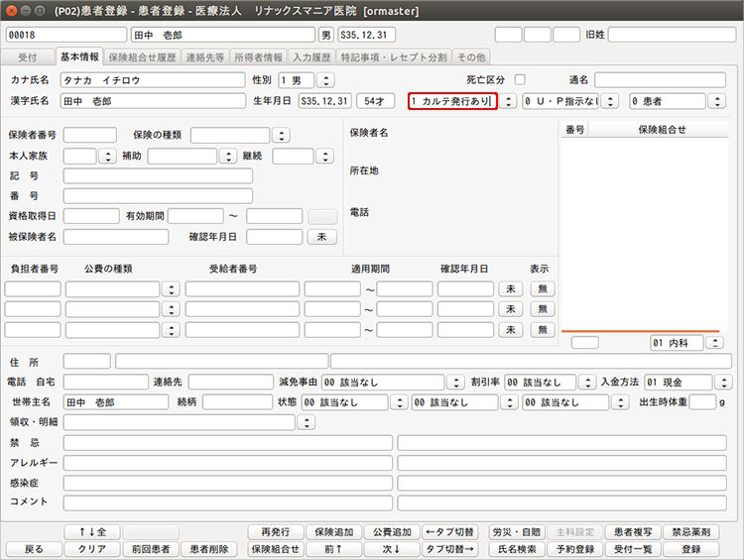Focus the カナ氏名 input field
744x560 pixels.
click(x=153, y=80)
